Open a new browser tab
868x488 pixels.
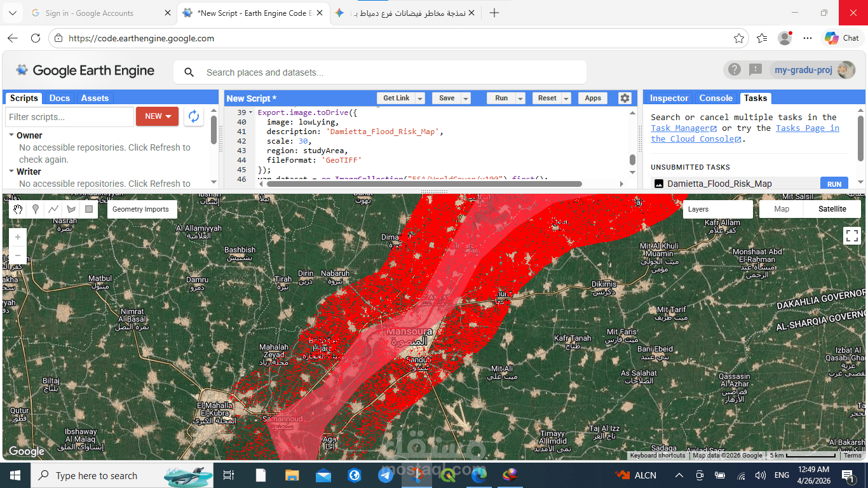494,13
